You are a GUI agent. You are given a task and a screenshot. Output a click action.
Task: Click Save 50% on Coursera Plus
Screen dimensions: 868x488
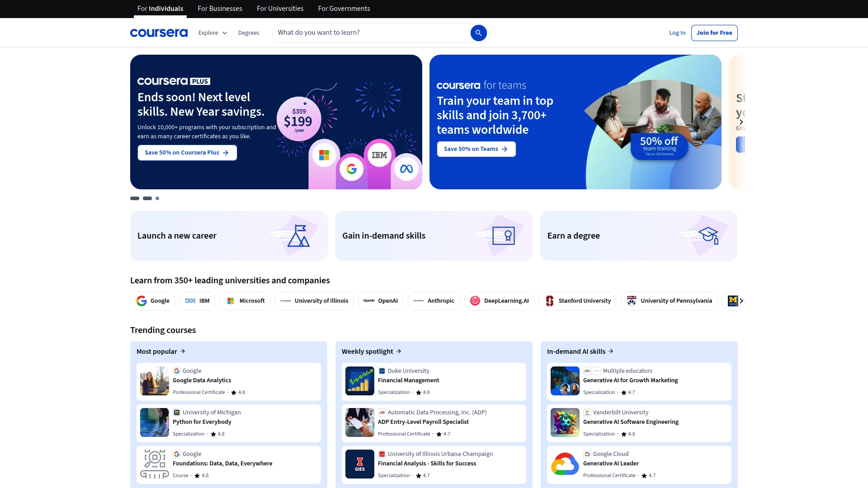pyautogui.click(x=187, y=152)
